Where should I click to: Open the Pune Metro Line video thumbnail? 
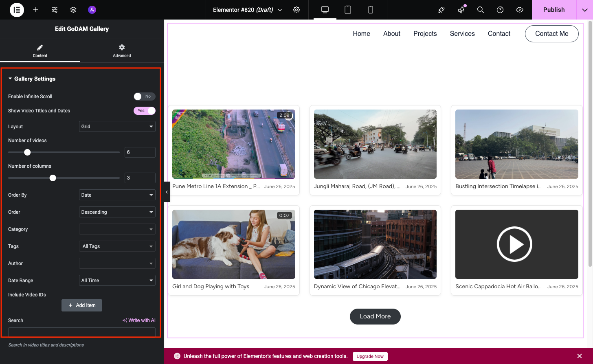pos(234,144)
